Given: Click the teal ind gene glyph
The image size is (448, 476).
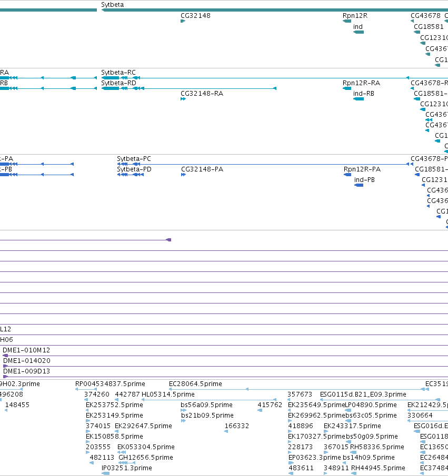Looking at the screenshot, I should (x=359, y=32).
